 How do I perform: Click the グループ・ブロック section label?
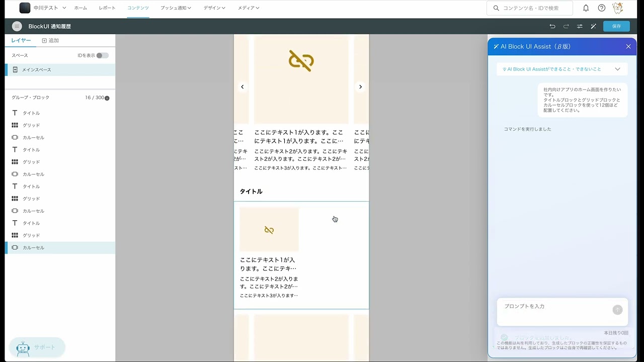point(31,98)
